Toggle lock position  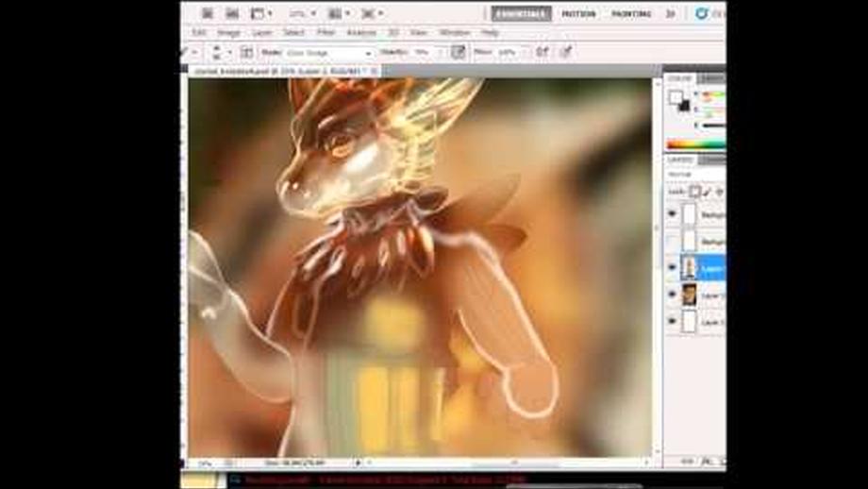pos(720,192)
